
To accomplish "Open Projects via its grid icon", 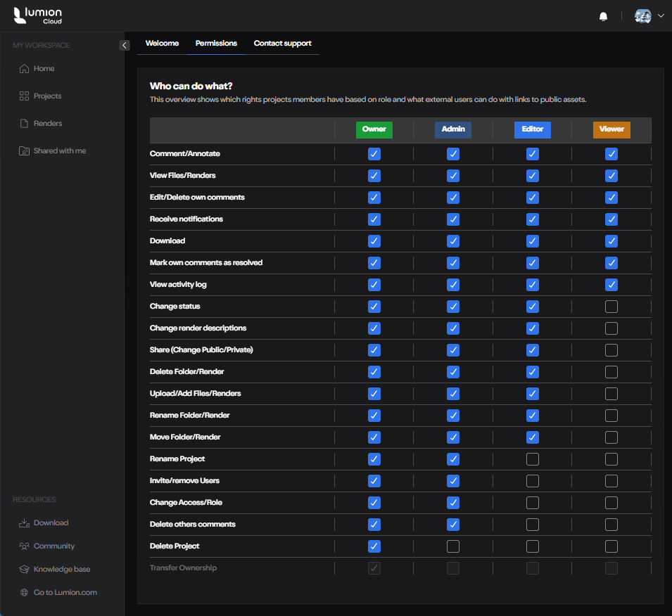I will [24, 96].
